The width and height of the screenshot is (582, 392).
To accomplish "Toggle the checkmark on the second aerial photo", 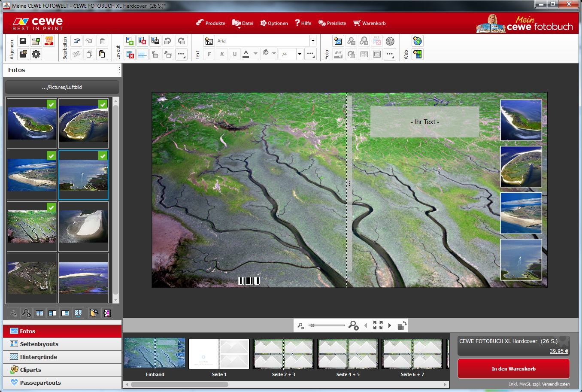I will coord(103,104).
